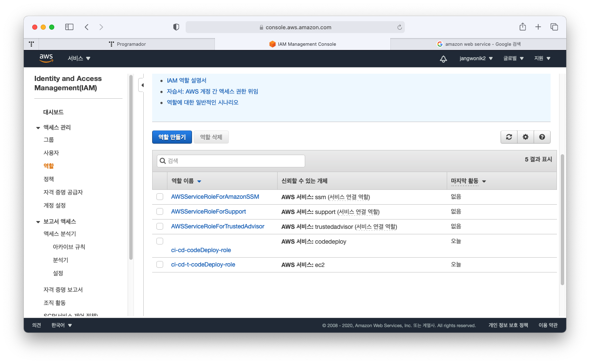
Task: Toggle the Safari sidebar icon
Action: pos(69,27)
